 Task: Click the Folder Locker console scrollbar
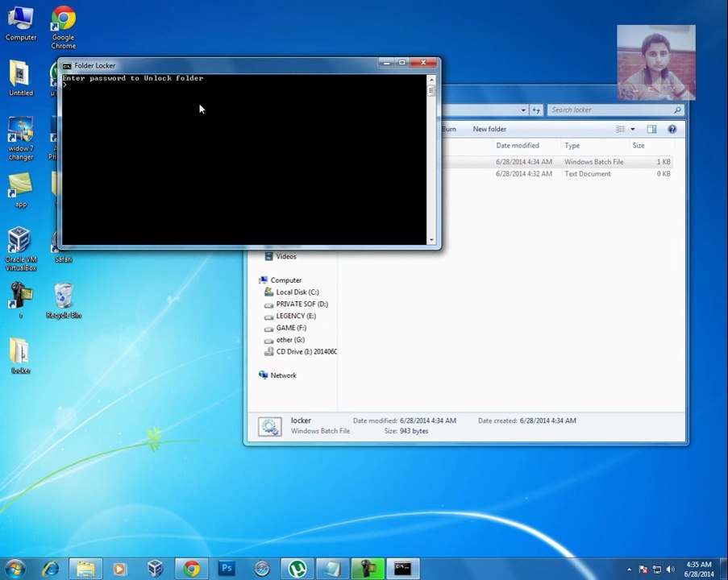click(431, 160)
